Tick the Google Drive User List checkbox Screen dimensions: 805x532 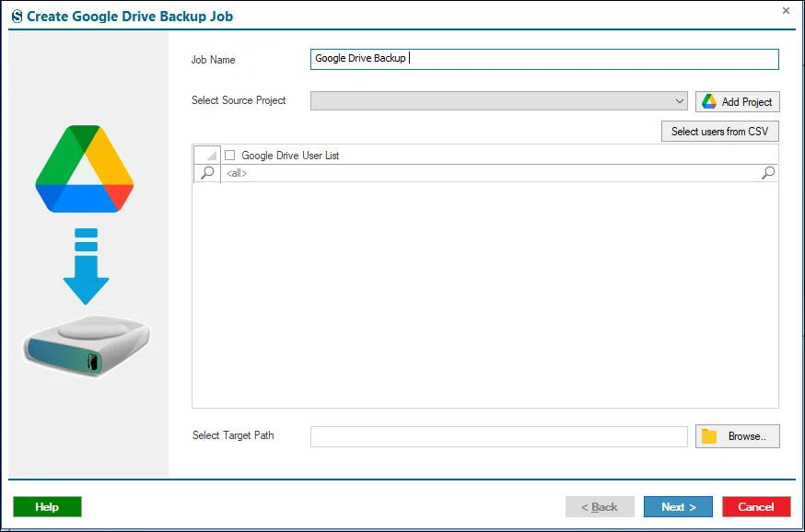[230, 155]
